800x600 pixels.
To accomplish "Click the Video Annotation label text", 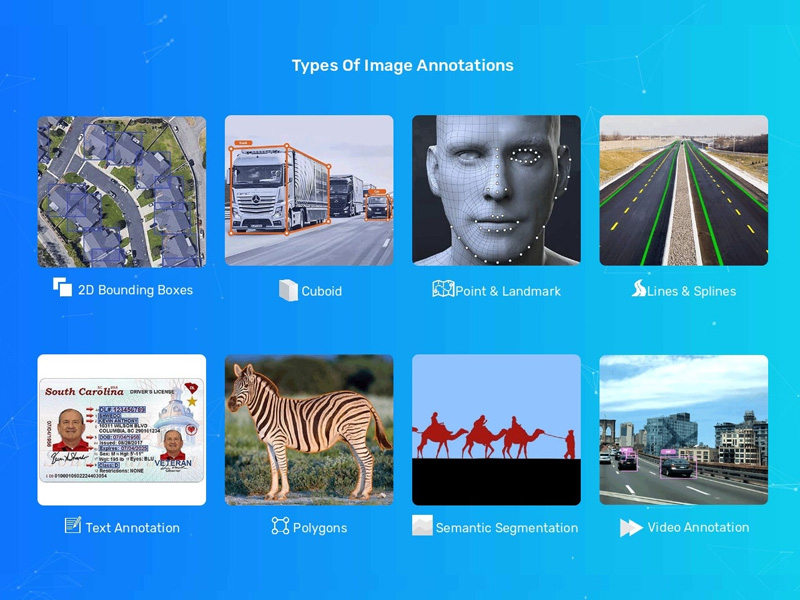I will click(698, 527).
